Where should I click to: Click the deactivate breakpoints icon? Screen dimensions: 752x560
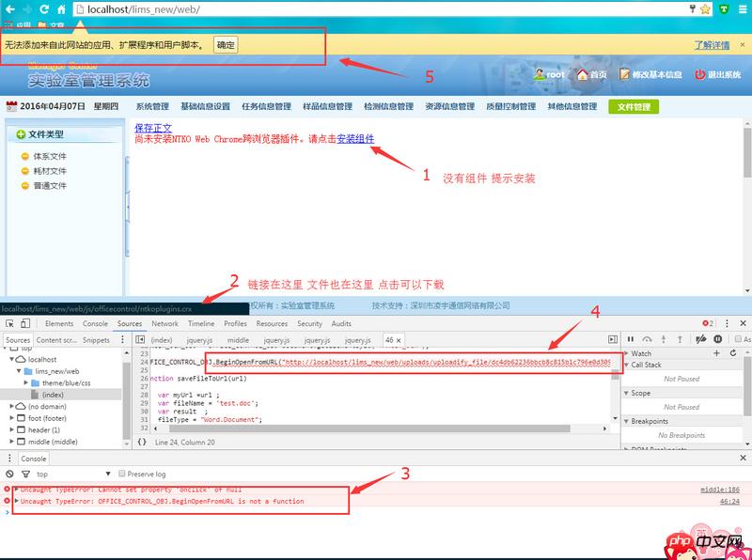pyautogui.click(x=700, y=339)
